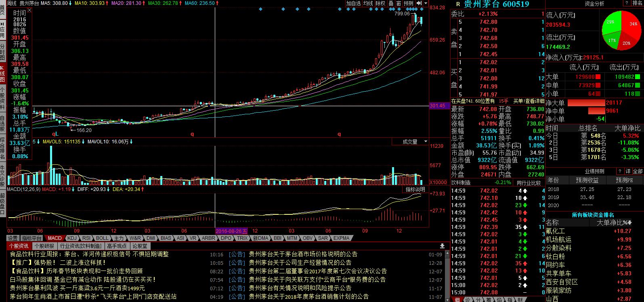Open sidebar 牛叉诊股 diagnosis
Screen dimensions: 644x302
2,176
